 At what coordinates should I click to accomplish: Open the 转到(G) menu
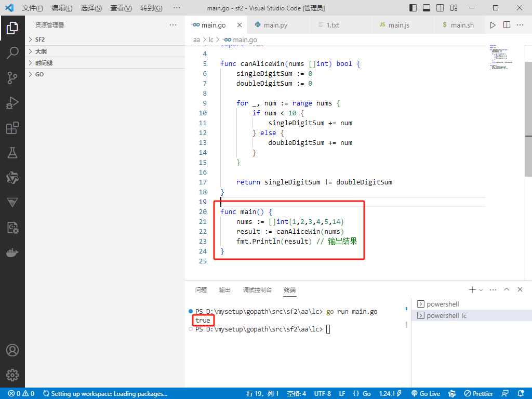click(151, 8)
